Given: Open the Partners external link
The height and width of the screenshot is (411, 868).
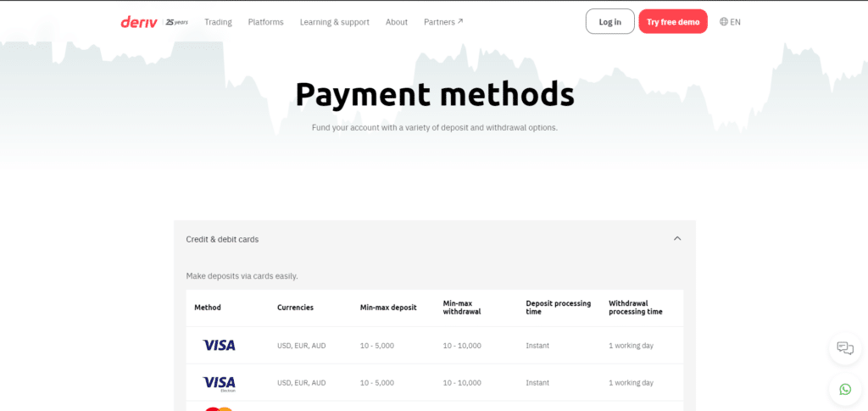Looking at the screenshot, I should coord(443,22).
